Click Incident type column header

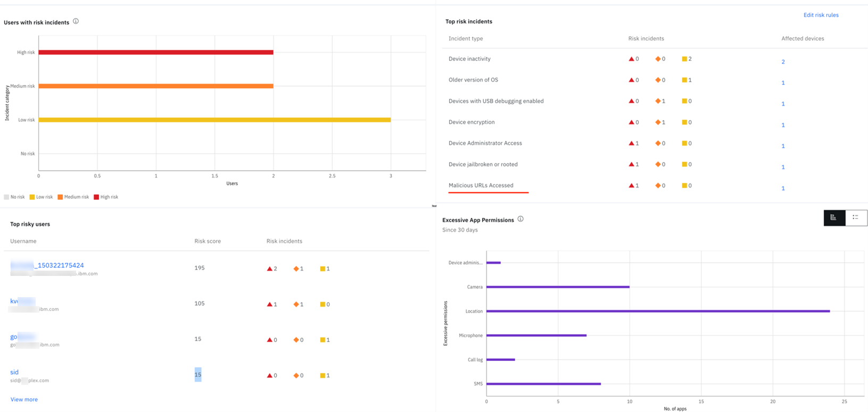[x=466, y=39]
